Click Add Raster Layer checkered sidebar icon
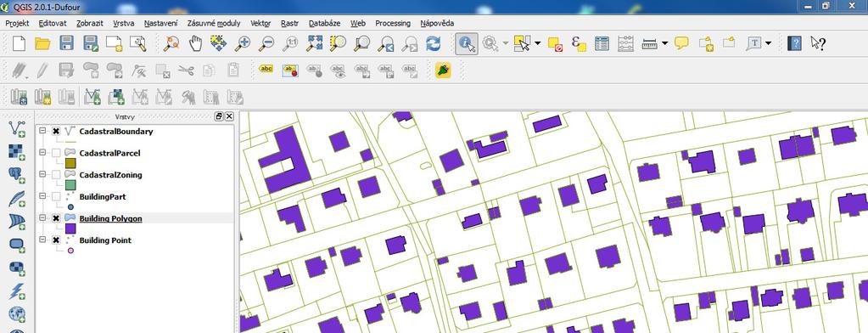 [x=17, y=152]
